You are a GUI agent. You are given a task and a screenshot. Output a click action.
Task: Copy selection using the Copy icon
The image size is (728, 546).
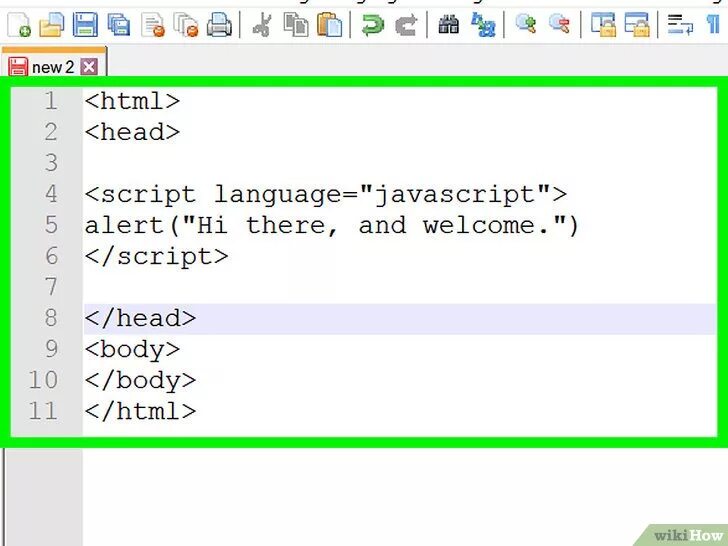tap(296, 25)
